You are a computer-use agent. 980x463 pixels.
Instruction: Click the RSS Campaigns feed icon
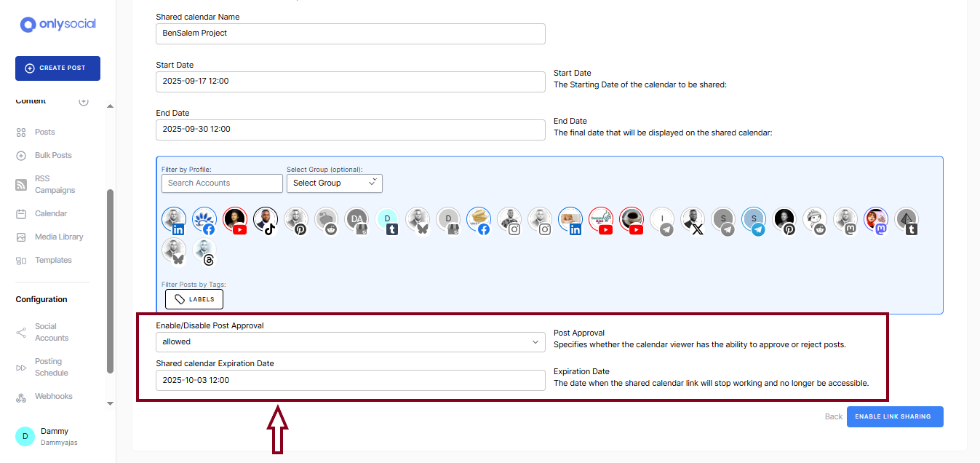pos(21,185)
